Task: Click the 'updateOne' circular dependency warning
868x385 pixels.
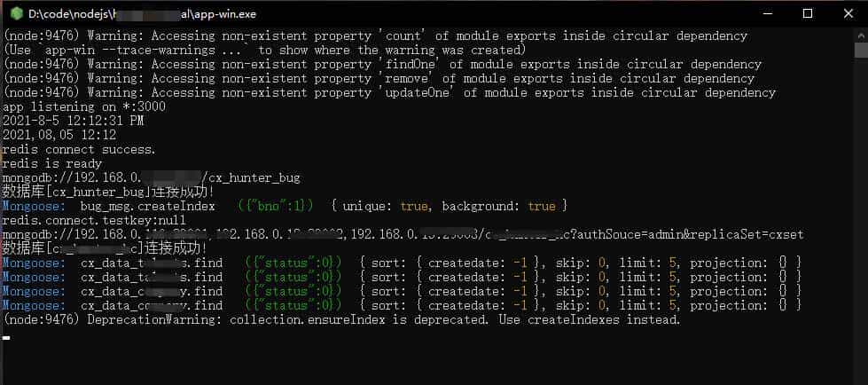Action: 390,92
